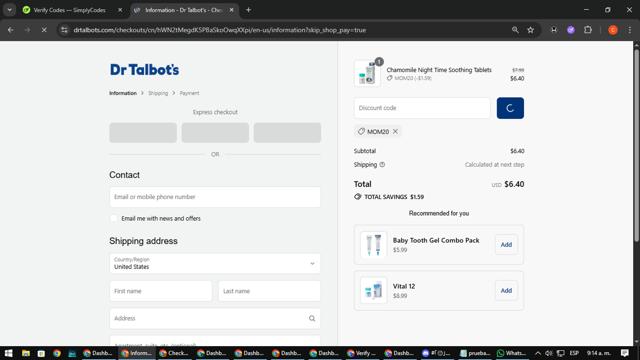Click the Dr Talbot's logo
This screenshot has width=640, height=360.
point(144,70)
